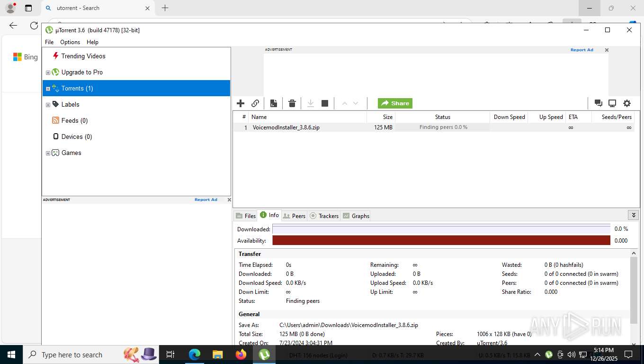Click the Feeds RSS icon
The image size is (644, 364).
tap(55, 120)
